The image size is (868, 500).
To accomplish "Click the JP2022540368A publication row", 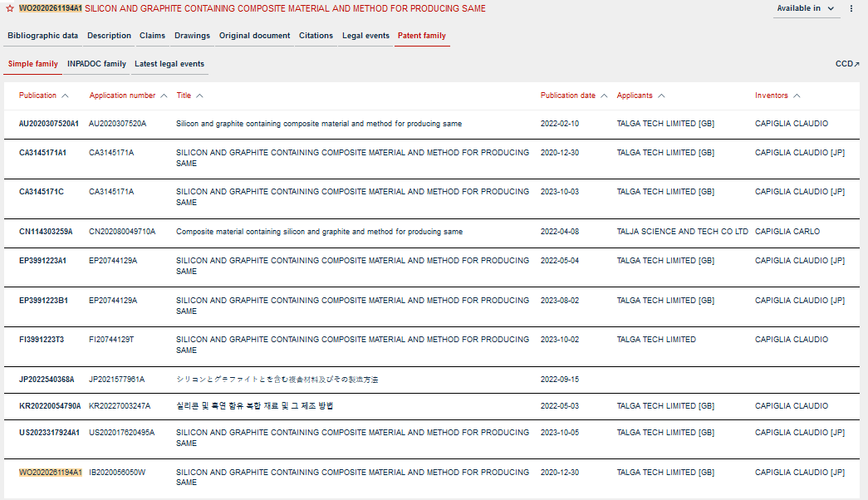I will (x=47, y=380).
